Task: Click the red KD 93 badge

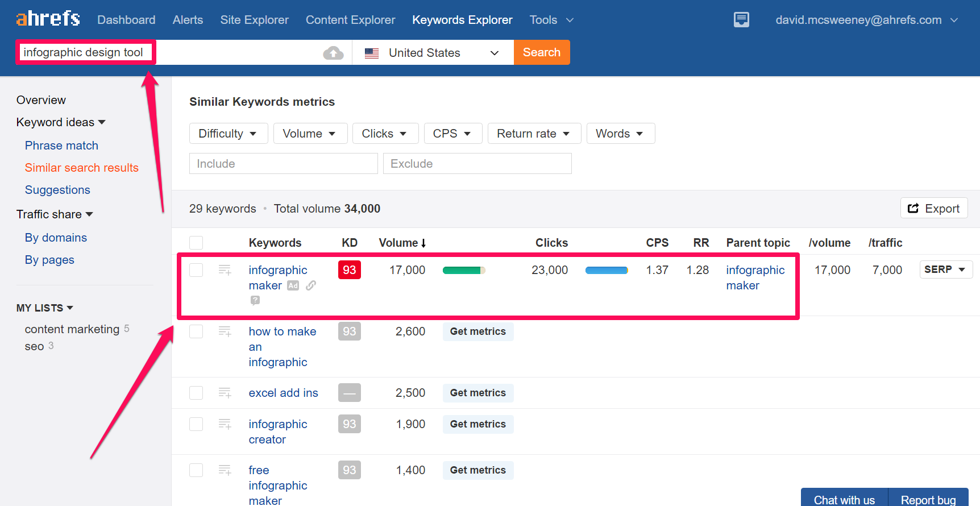Action: click(x=350, y=270)
